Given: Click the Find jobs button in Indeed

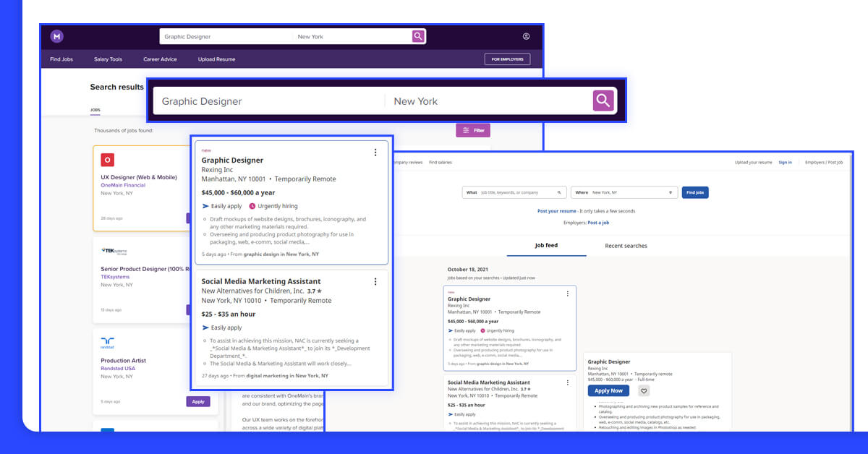Looking at the screenshot, I should click(x=695, y=192).
